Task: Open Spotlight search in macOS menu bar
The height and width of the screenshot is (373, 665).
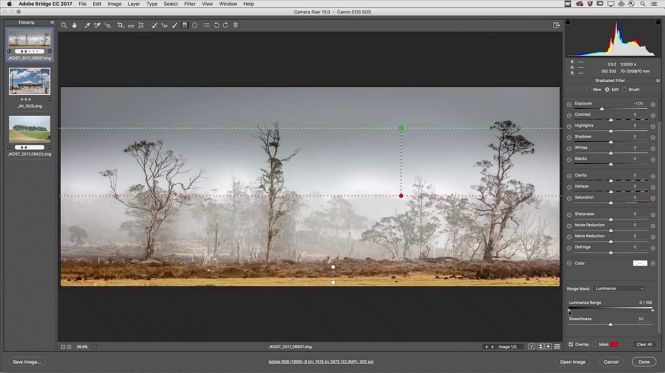Action: tap(643, 4)
